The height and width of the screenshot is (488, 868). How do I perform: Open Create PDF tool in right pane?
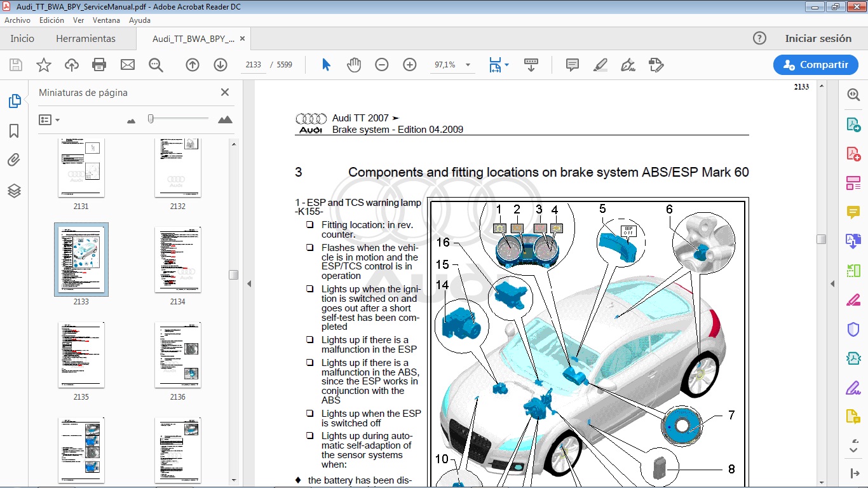pos(853,154)
